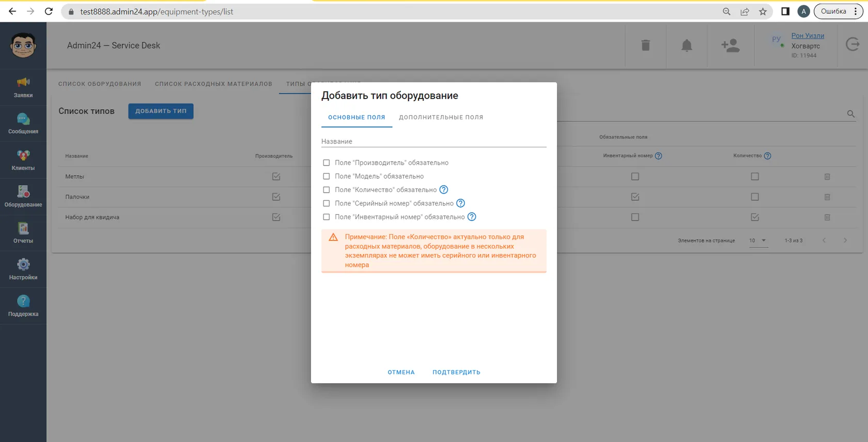Open Список оборудования tab

click(x=100, y=84)
